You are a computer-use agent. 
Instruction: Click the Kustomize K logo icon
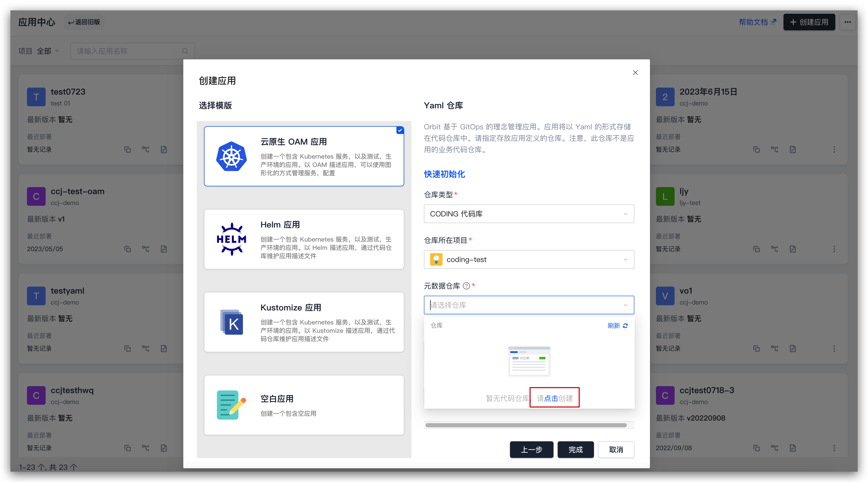[232, 322]
